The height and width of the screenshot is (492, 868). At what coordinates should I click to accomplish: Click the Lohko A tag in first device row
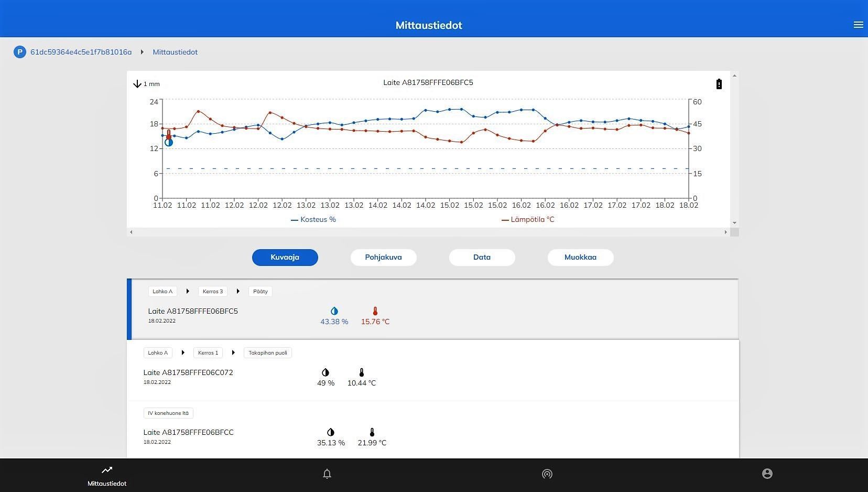click(162, 291)
